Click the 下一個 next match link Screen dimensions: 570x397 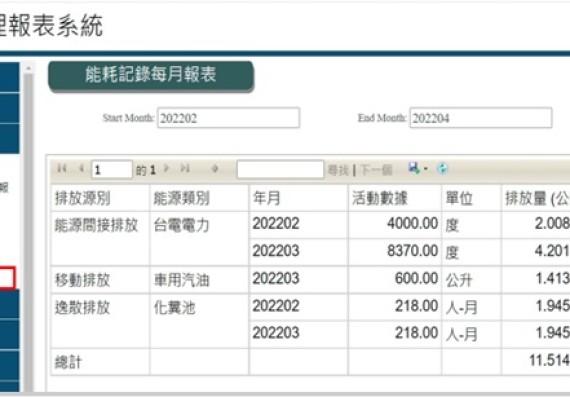click(376, 170)
